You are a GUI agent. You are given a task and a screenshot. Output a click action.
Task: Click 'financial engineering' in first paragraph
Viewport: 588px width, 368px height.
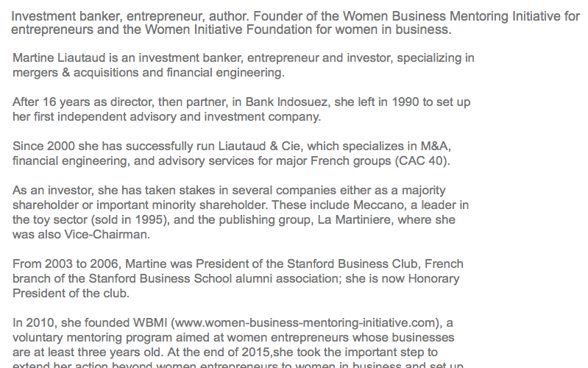[224, 73]
